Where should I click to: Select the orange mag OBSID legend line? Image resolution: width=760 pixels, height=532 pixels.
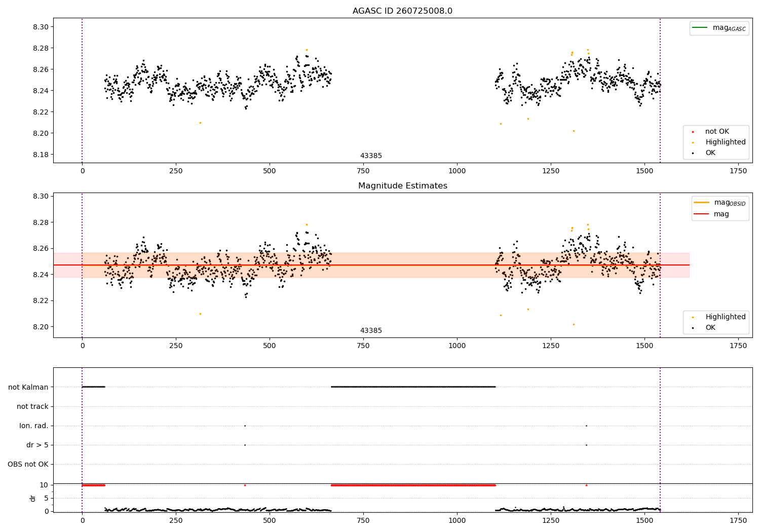pyautogui.click(x=701, y=202)
